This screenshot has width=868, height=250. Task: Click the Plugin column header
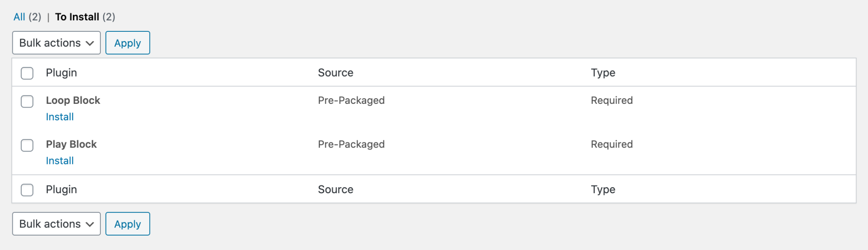pyautogui.click(x=62, y=72)
